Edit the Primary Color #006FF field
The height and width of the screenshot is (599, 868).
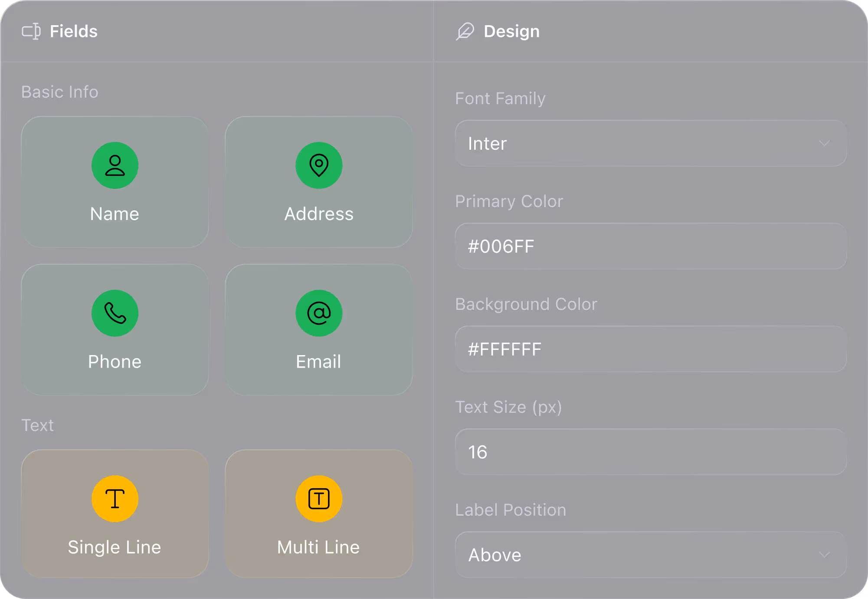[x=651, y=246]
